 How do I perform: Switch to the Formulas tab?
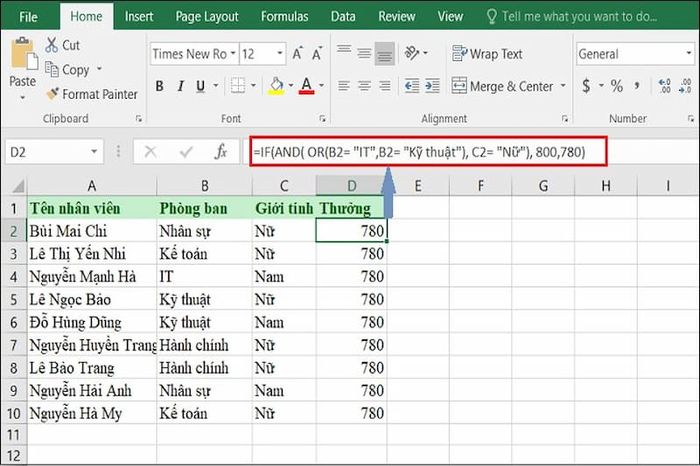[x=284, y=17]
